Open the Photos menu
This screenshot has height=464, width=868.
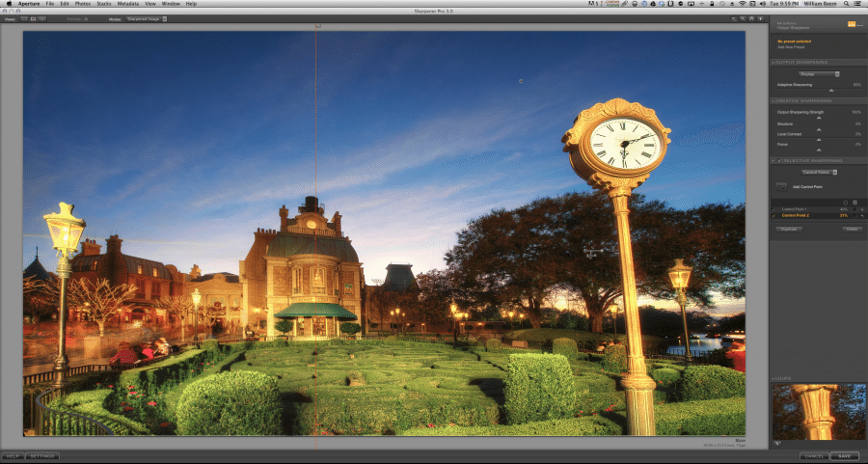[x=83, y=4]
